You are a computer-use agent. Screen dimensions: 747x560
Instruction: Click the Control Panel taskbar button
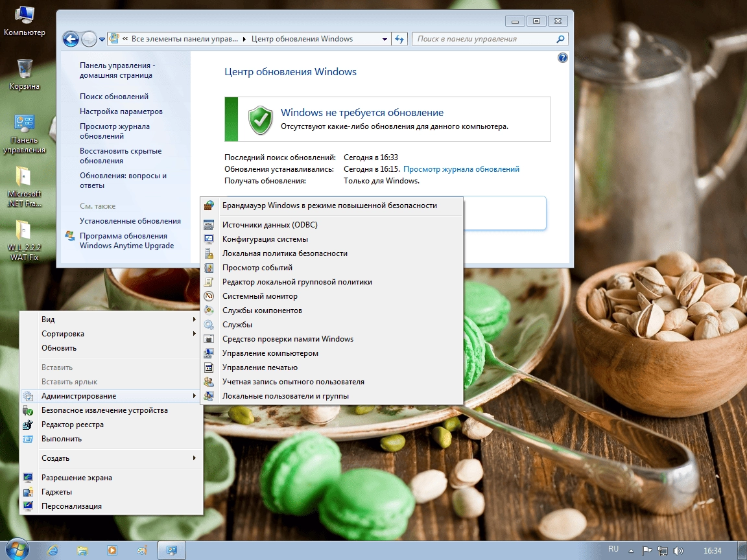(x=171, y=550)
